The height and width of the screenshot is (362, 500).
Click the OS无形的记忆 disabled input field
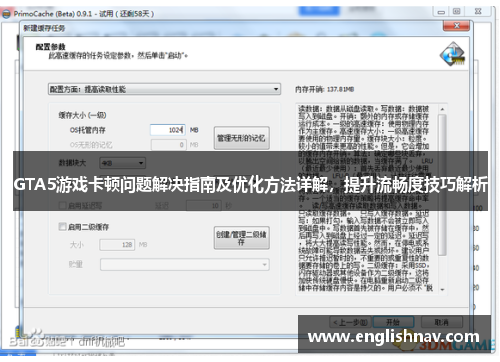point(168,145)
